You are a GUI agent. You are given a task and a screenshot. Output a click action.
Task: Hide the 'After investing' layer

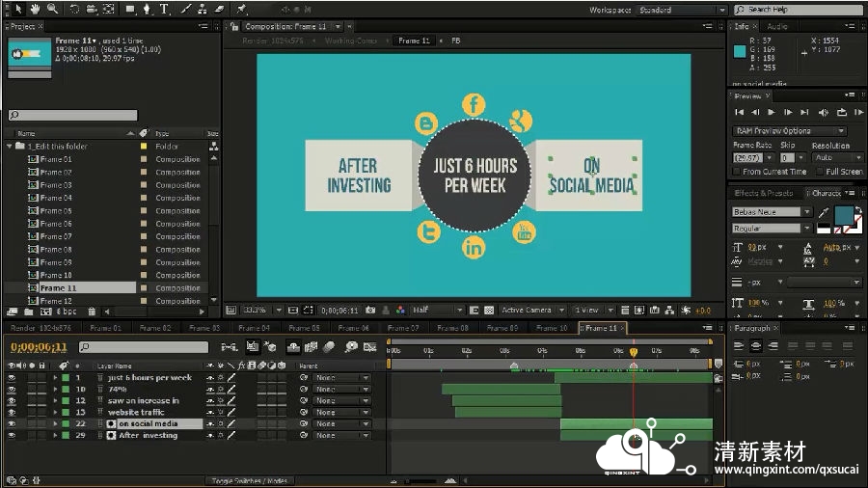click(x=12, y=435)
